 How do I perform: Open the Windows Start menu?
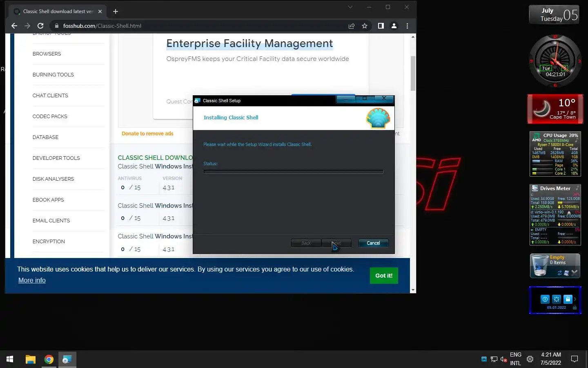coord(10,359)
